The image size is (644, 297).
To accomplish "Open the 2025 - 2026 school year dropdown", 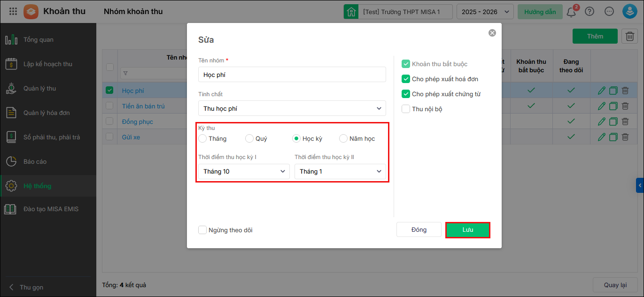I will 485,12.
